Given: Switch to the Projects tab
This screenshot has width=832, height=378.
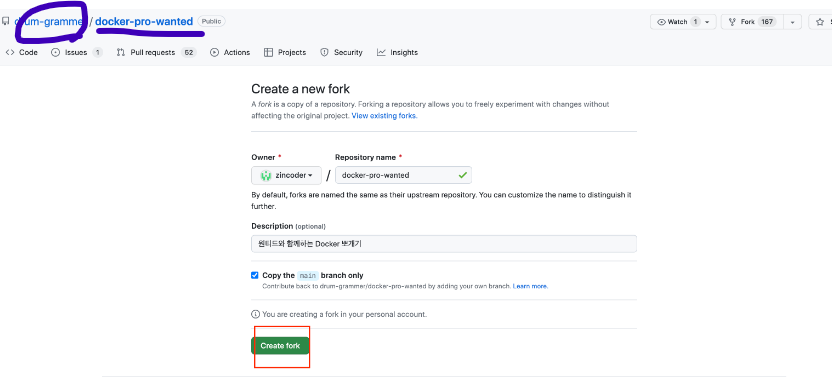Looking at the screenshot, I should pyautogui.click(x=285, y=53).
